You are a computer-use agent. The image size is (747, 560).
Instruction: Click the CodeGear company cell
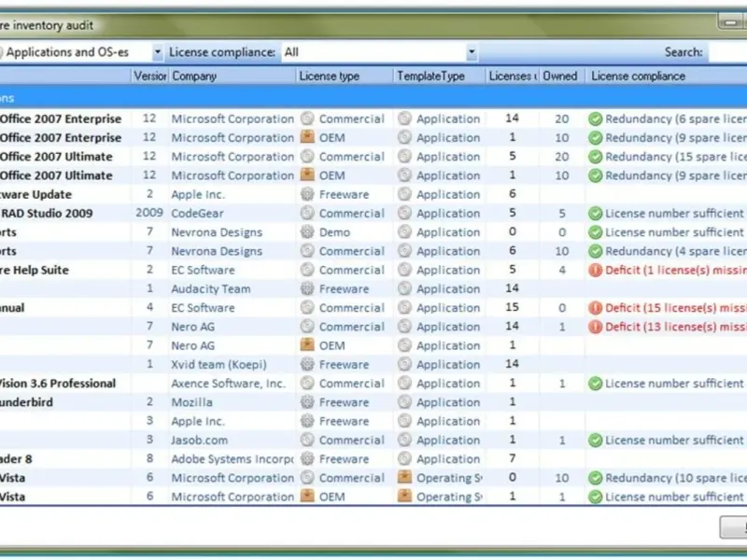pos(197,214)
